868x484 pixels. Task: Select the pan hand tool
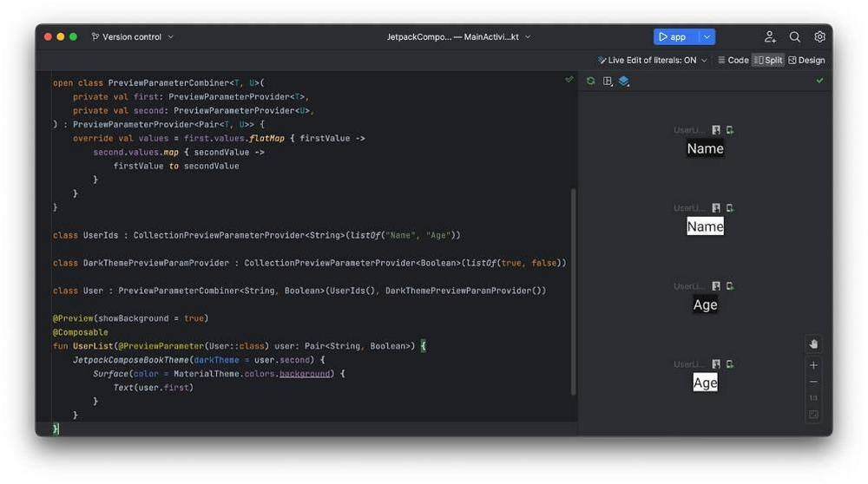click(813, 344)
